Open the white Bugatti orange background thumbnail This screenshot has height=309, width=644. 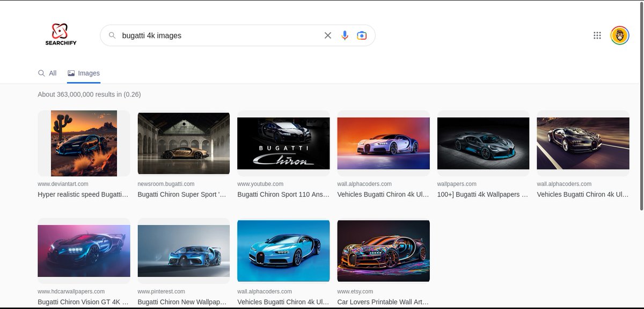tap(383, 143)
